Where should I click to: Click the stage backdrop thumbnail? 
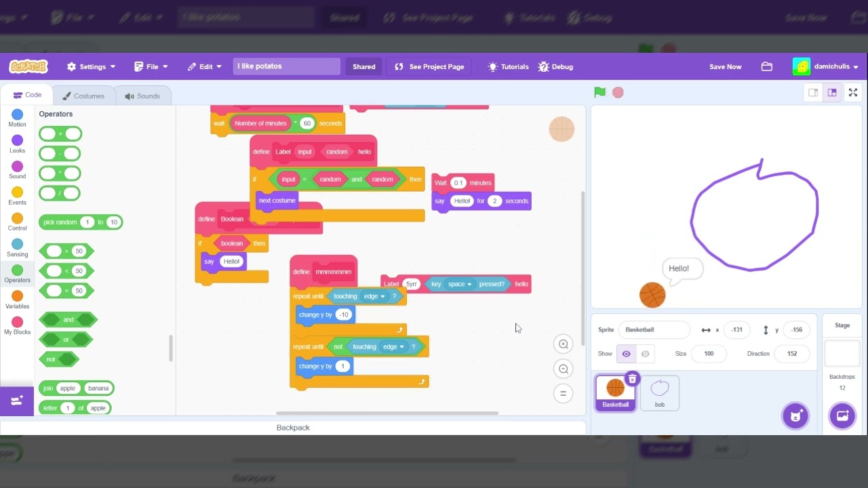click(x=842, y=354)
